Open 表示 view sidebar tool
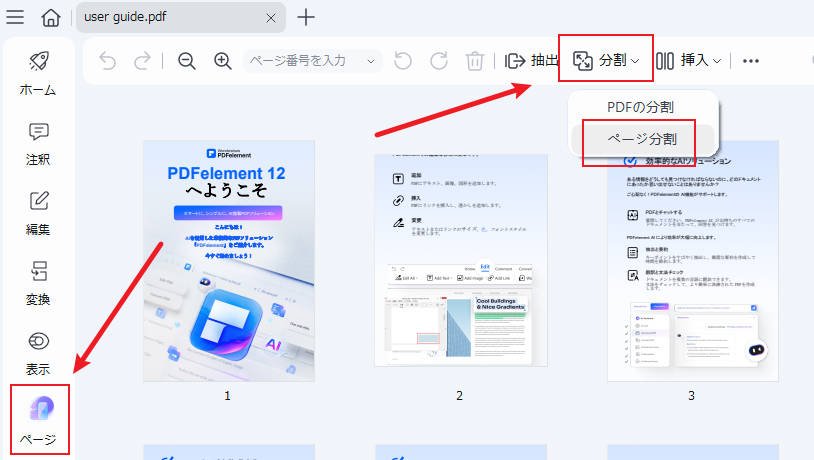 click(x=38, y=354)
